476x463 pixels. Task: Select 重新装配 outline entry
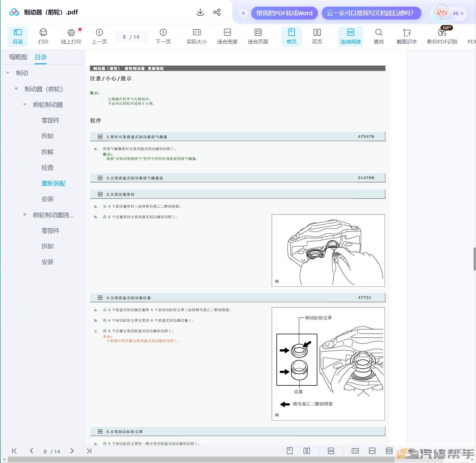point(53,183)
